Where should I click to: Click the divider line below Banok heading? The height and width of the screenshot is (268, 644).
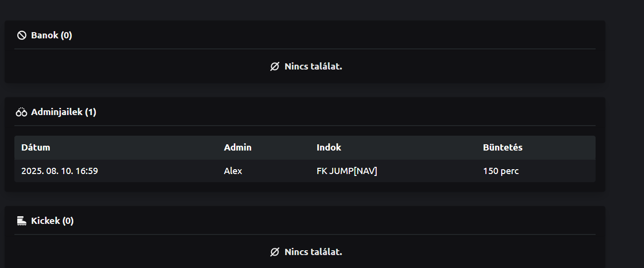tap(305, 49)
